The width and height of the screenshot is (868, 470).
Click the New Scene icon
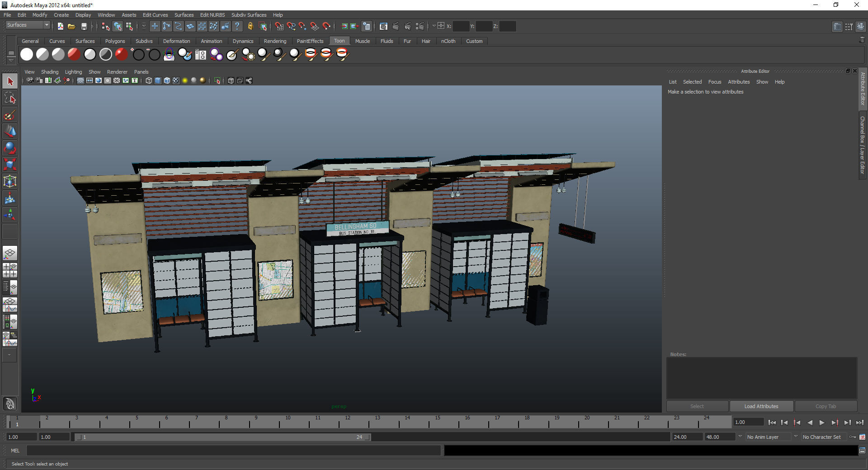point(60,26)
